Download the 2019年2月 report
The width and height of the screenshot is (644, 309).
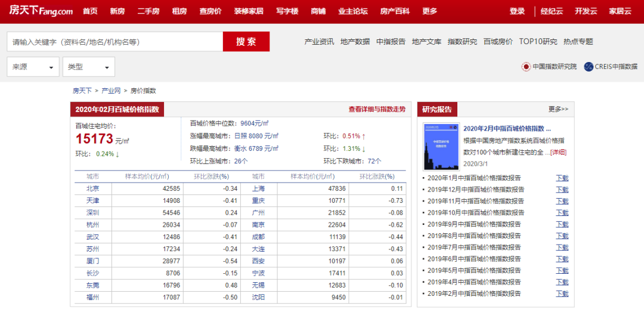coord(562,294)
